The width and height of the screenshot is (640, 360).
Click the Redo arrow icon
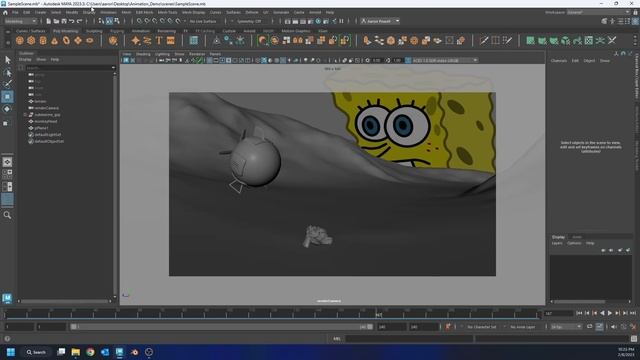click(80, 21)
